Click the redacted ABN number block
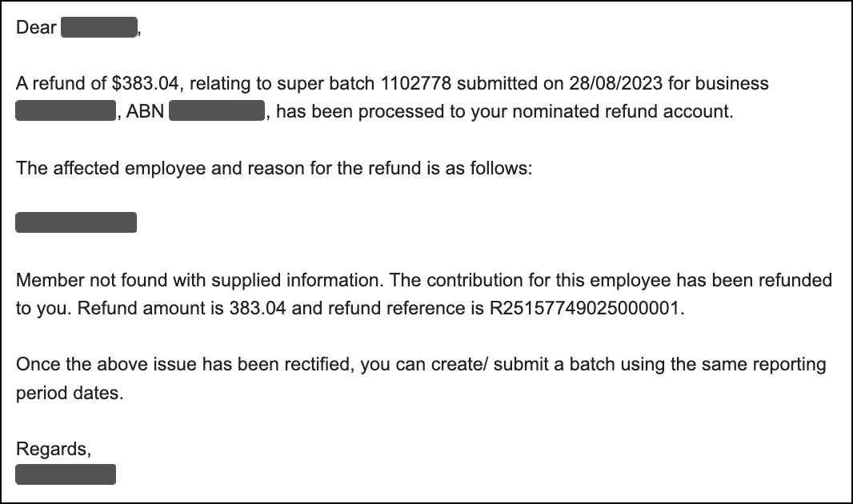Image resolution: width=853 pixels, height=504 pixels. pyautogui.click(x=217, y=111)
